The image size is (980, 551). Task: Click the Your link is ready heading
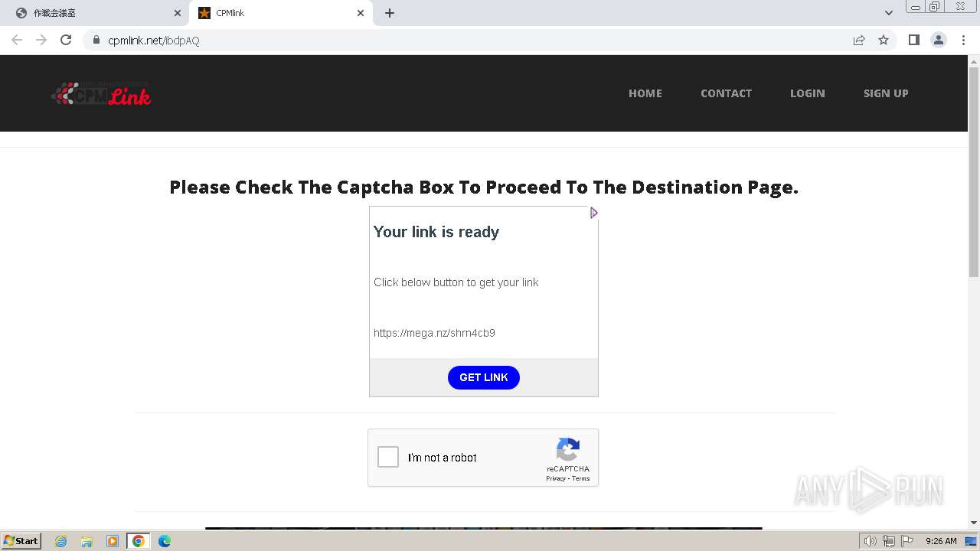pos(436,232)
